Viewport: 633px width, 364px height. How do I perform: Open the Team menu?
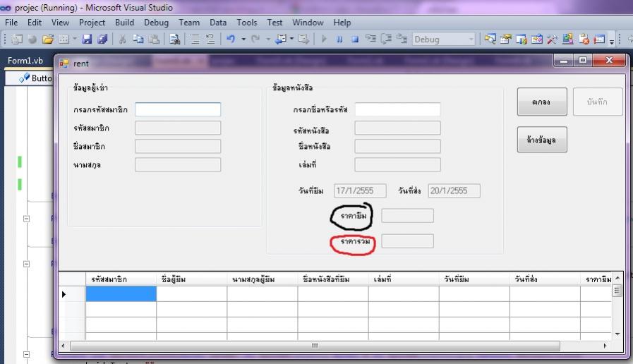click(189, 23)
